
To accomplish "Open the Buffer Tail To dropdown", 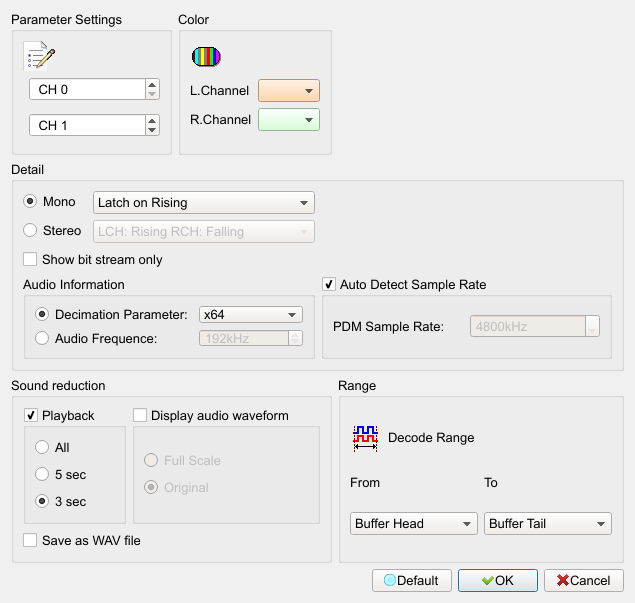I will point(548,524).
